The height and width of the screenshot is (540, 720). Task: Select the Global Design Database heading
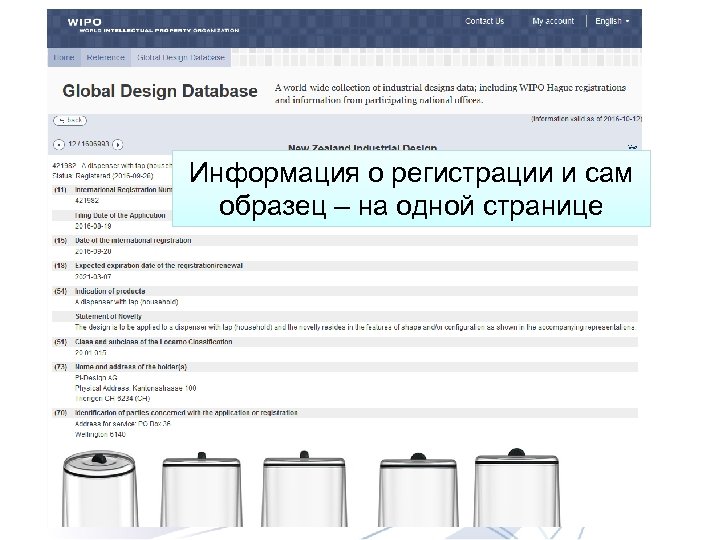(160, 91)
